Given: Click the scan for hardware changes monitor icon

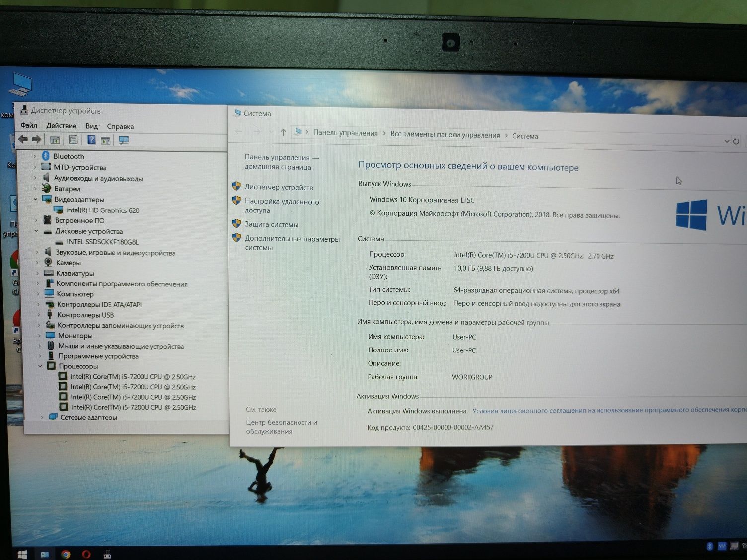Looking at the screenshot, I should (124, 140).
